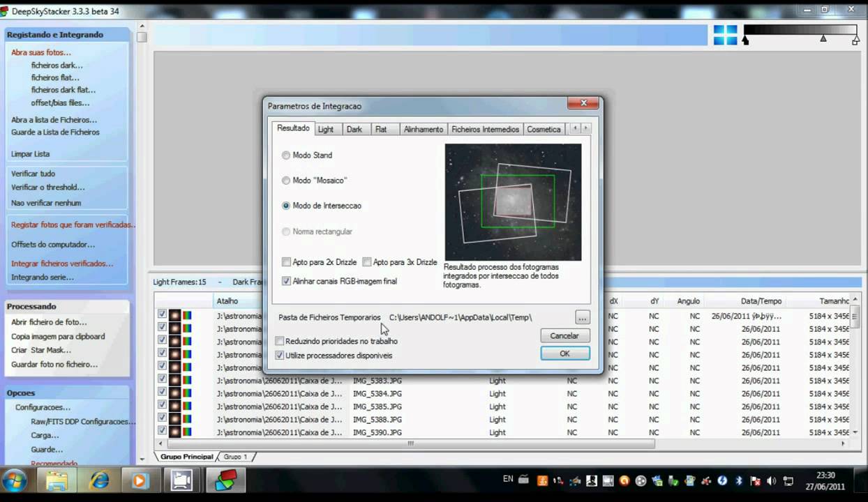Sort file list by Atalho column

[227, 301]
